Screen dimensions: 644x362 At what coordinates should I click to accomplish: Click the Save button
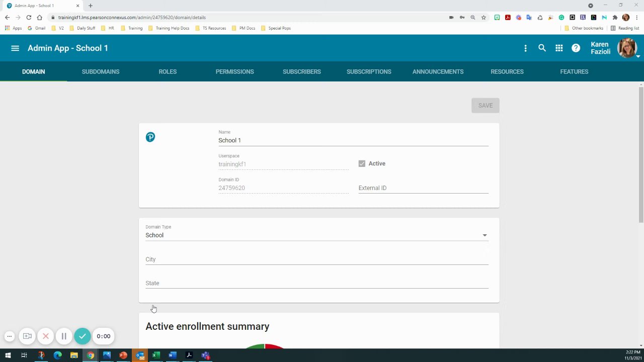(486, 105)
